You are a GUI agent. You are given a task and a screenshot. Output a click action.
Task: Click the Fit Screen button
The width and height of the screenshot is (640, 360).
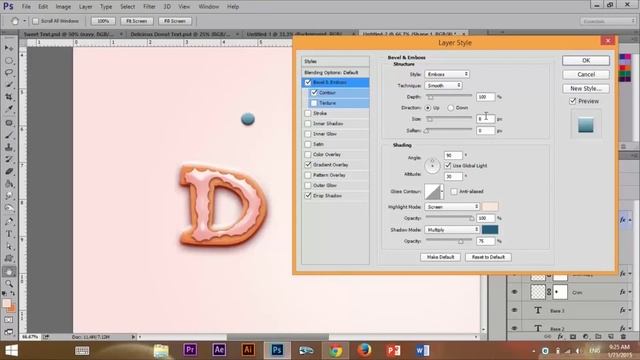click(136, 21)
